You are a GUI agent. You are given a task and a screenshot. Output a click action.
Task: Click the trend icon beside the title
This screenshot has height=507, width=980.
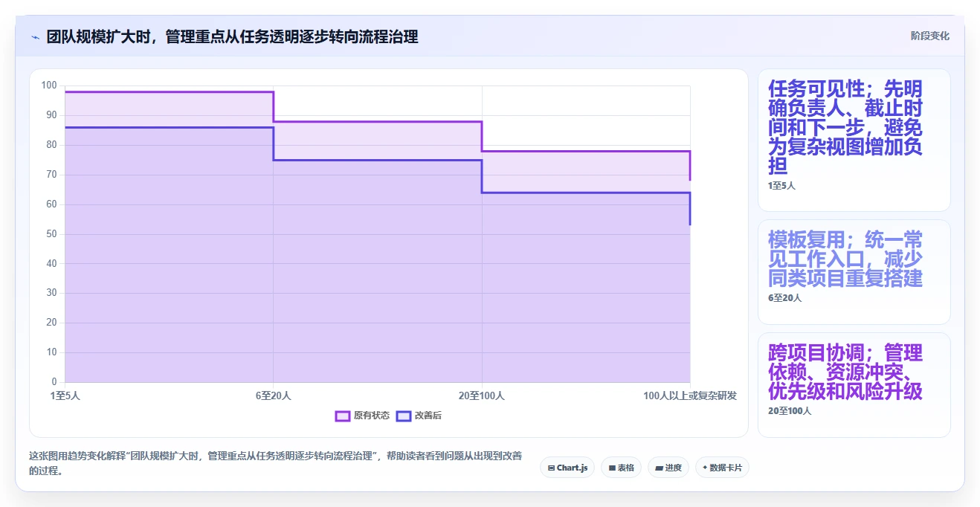point(35,37)
